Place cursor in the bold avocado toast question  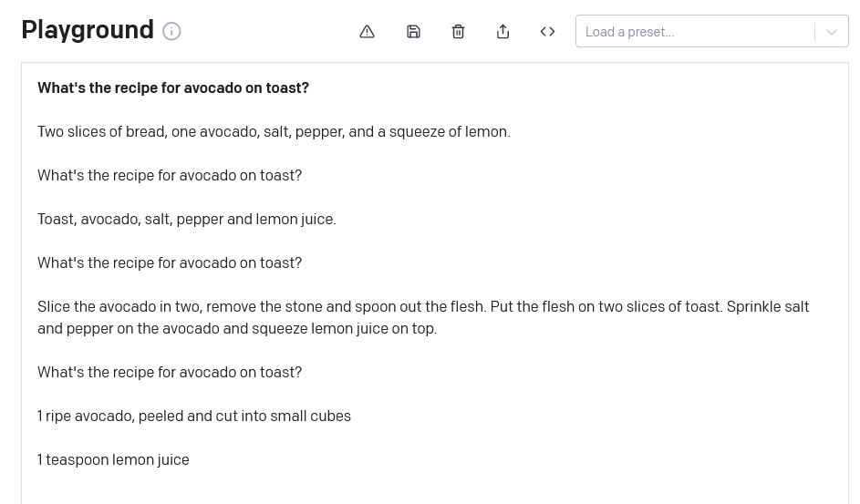coord(173,87)
